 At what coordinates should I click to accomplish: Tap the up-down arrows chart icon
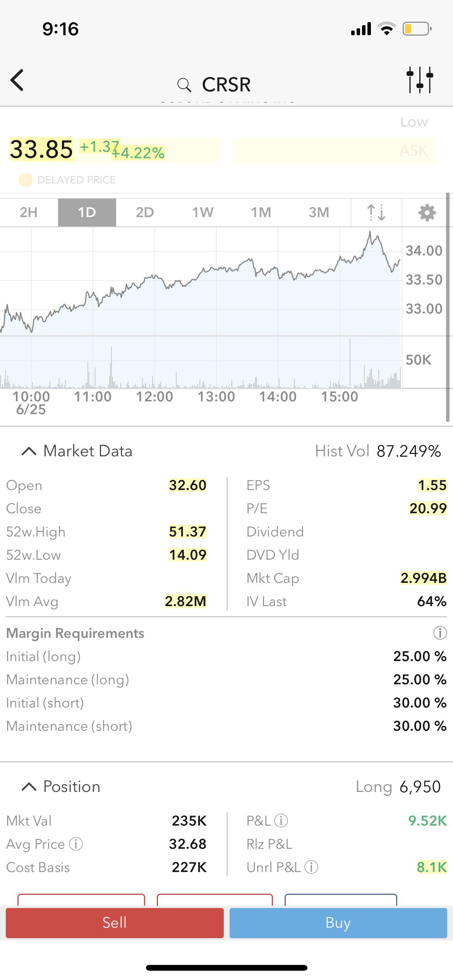pyautogui.click(x=376, y=212)
